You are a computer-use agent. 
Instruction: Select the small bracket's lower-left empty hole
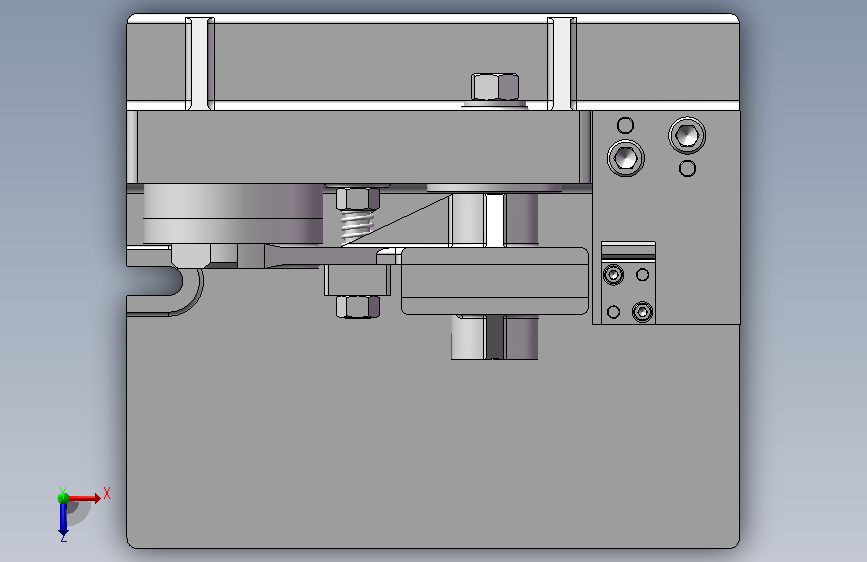613,312
